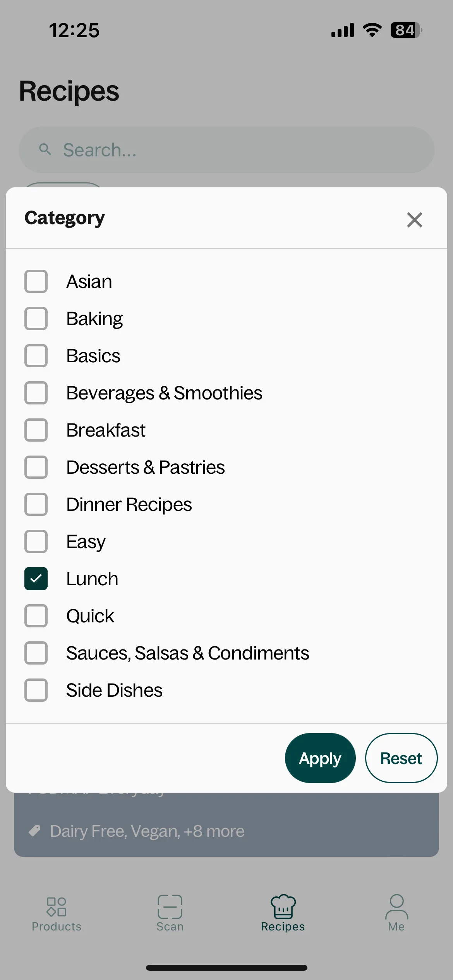This screenshot has width=453, height=980.
Task: Click the search magnifier icon
Action: pyautogui.click(x=45, y=149)
